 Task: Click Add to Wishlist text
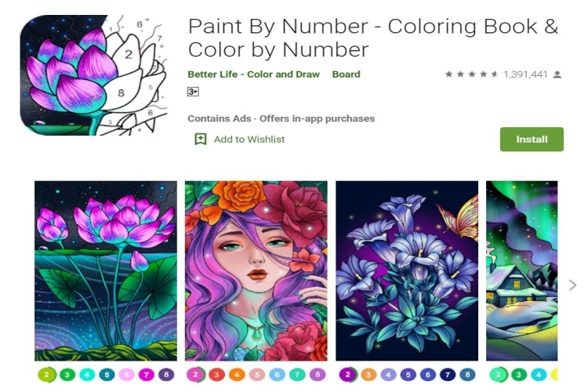[x=249, y=140]
